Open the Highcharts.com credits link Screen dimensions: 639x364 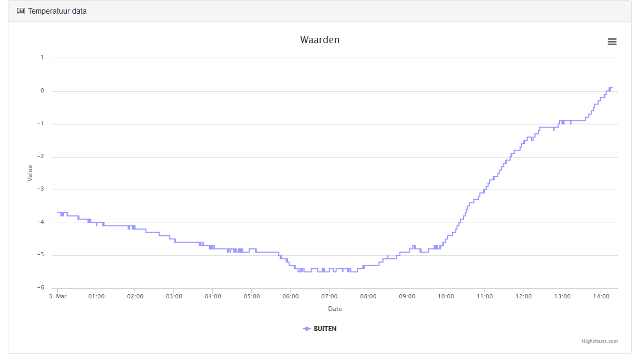[600, 341]
